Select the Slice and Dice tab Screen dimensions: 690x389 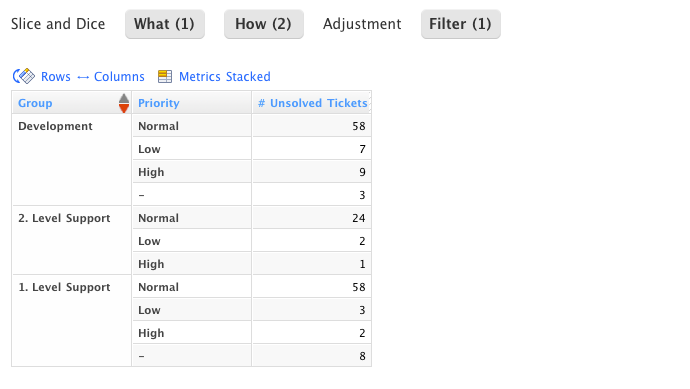pyautogui.click(x=58, y=24)
